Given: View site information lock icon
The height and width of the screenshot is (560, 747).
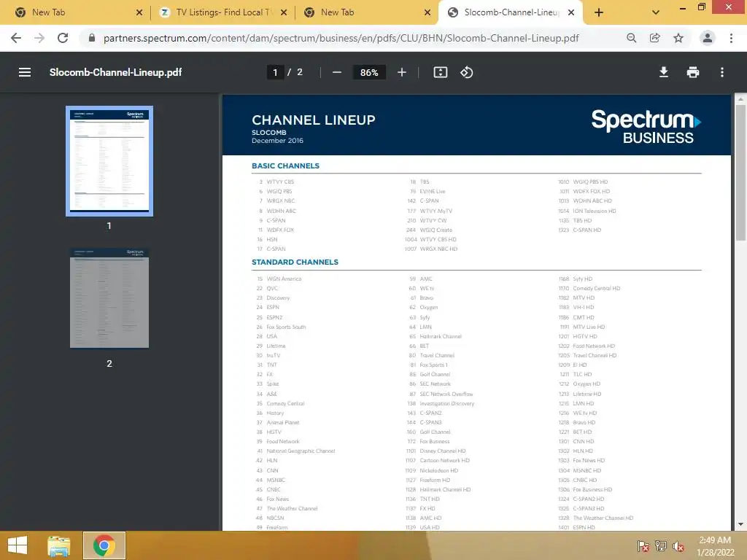Looking at the screenshot, I should coord(92,38).
